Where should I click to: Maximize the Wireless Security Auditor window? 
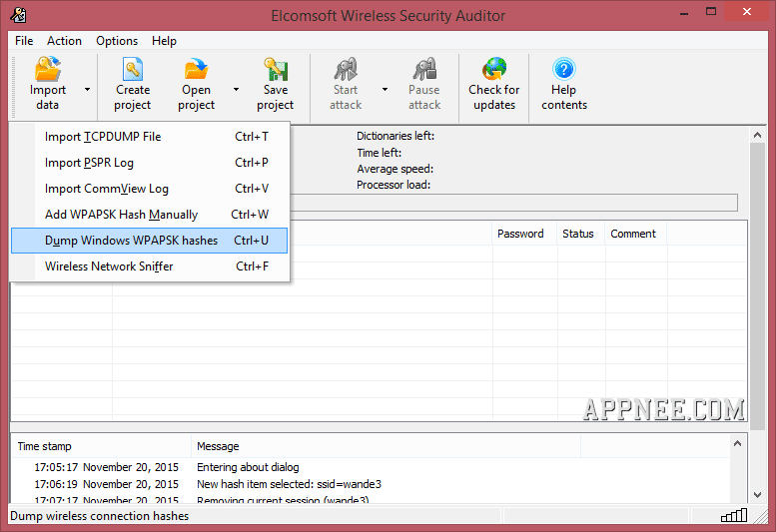711,12
